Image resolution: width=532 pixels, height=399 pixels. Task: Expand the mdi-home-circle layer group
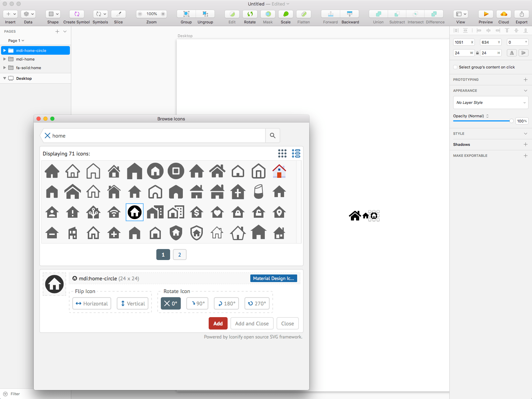[4, 50]
